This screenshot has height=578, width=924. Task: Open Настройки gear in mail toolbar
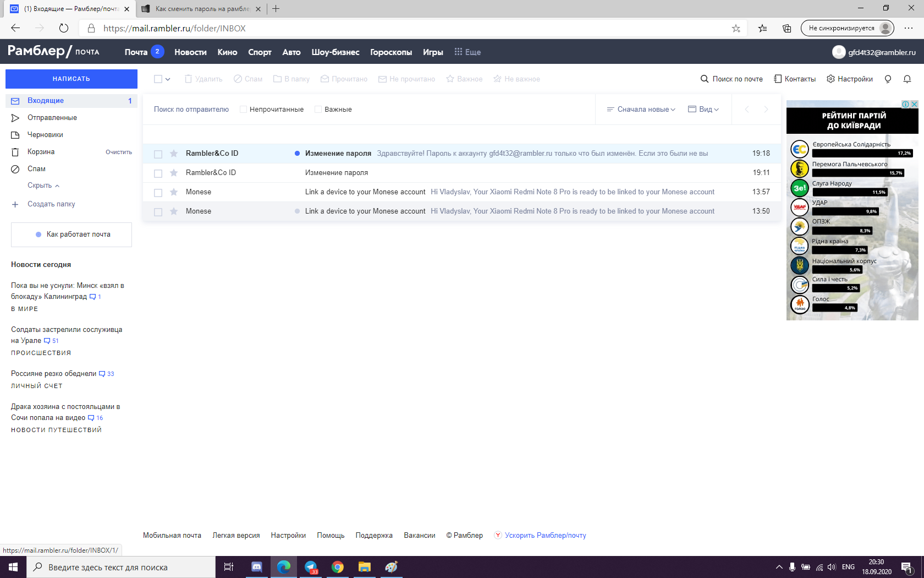(850, 79)
